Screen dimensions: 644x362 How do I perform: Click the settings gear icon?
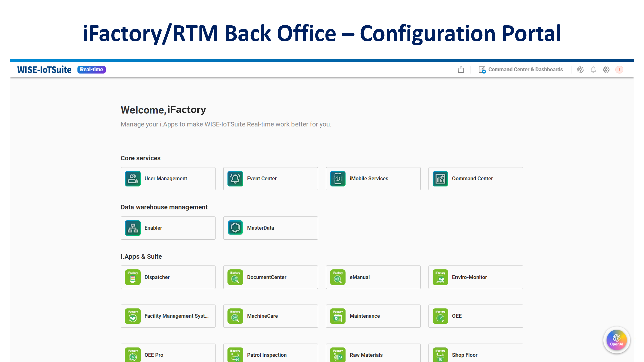(x=606, y=69)
